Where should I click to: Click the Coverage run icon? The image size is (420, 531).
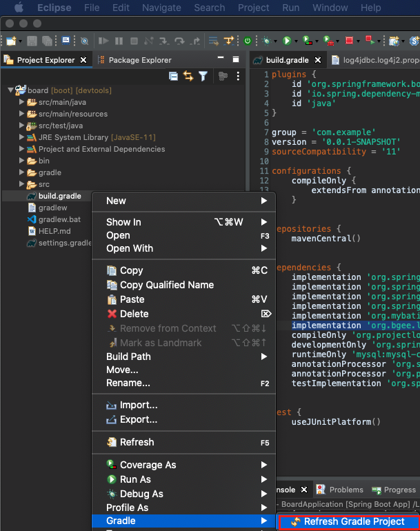307,41
